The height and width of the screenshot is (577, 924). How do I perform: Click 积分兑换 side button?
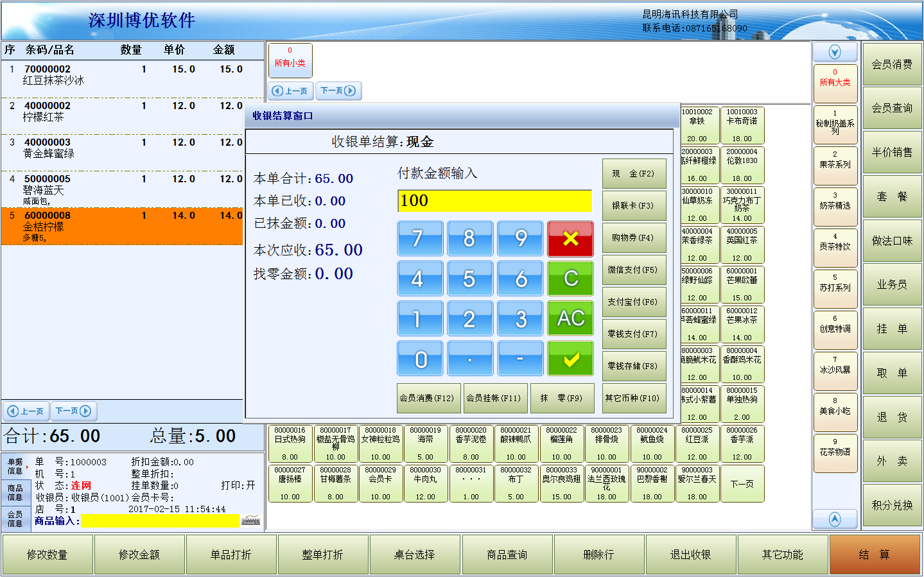pos(892,505)
